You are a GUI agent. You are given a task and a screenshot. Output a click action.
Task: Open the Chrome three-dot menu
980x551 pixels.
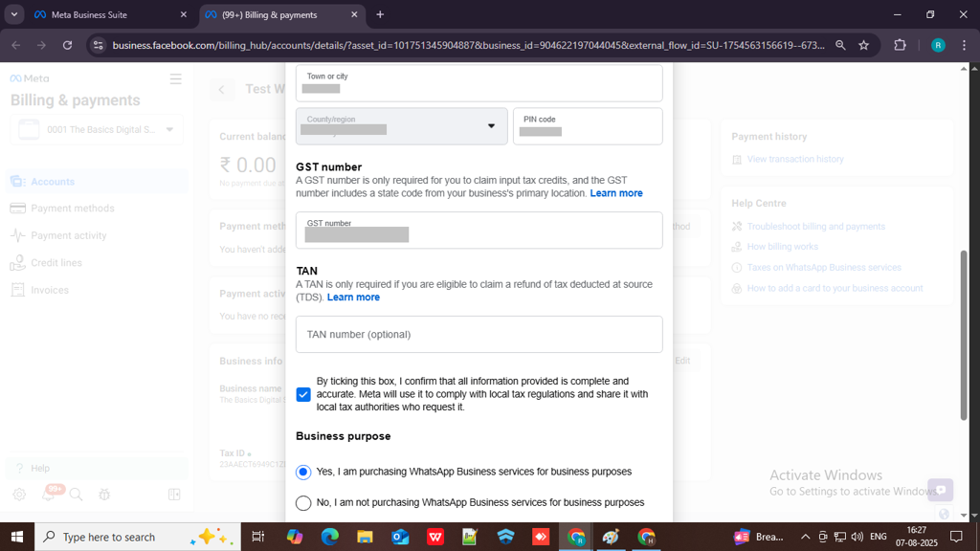(965, 45)
